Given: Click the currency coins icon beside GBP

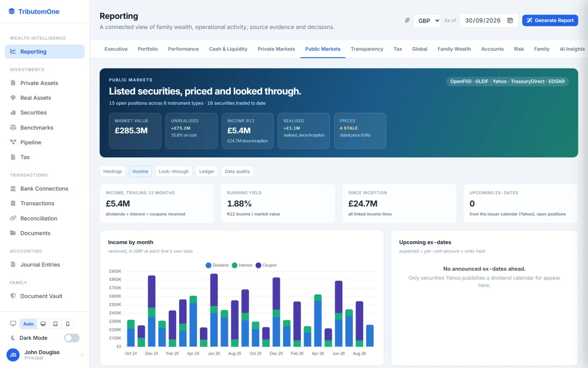Looking at the screenshot, I should click(407, 20).
